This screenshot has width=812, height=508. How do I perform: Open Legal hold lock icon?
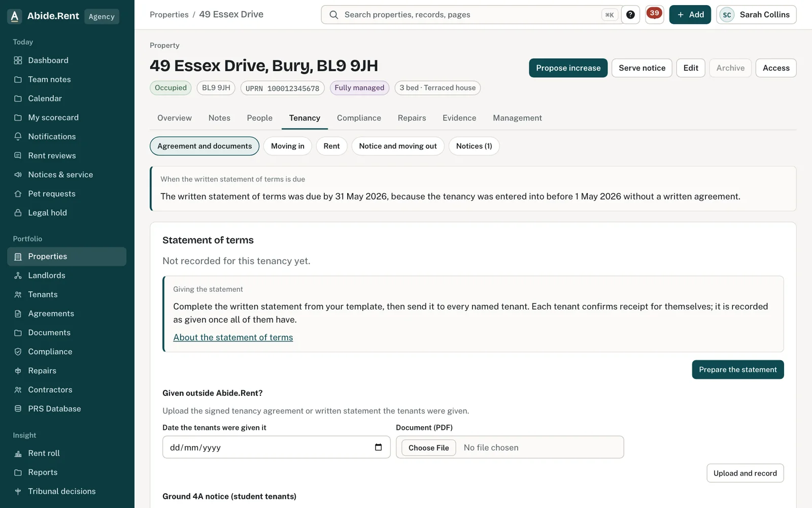click(18, 213)
